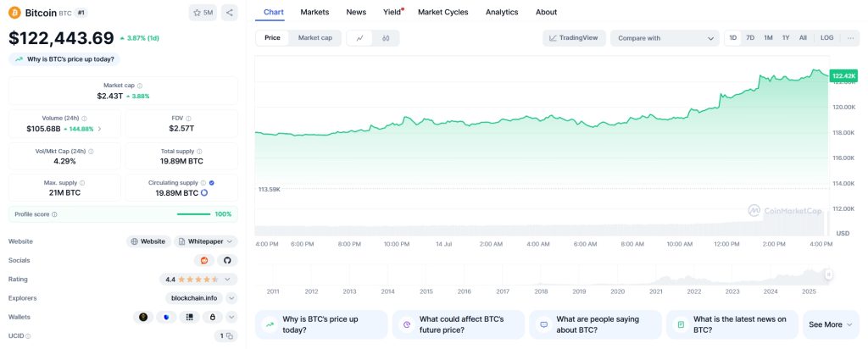The height and width of the screenshot is (349, 868).
Task: Expand wallets list chevron
Action: [232, 317]
